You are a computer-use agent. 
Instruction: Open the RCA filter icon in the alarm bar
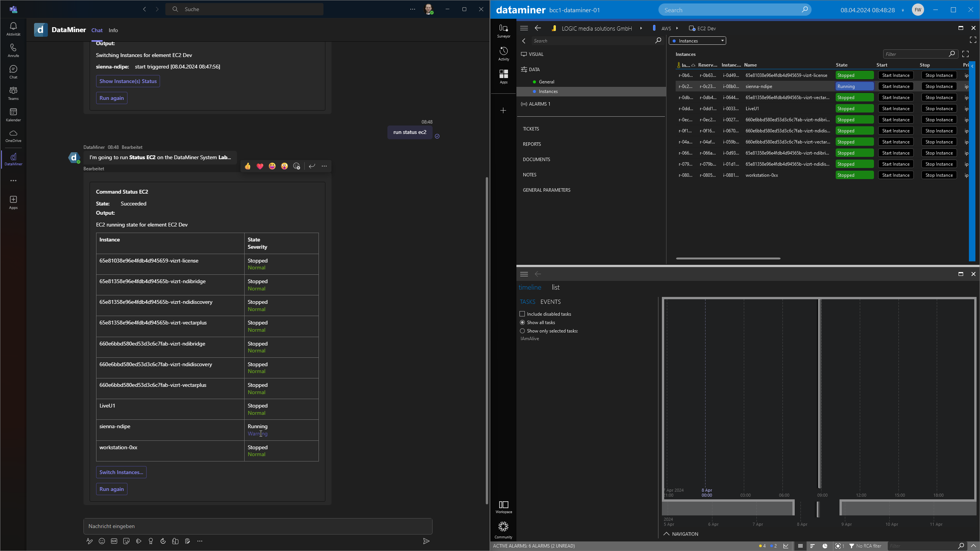(x=852, y=546)
